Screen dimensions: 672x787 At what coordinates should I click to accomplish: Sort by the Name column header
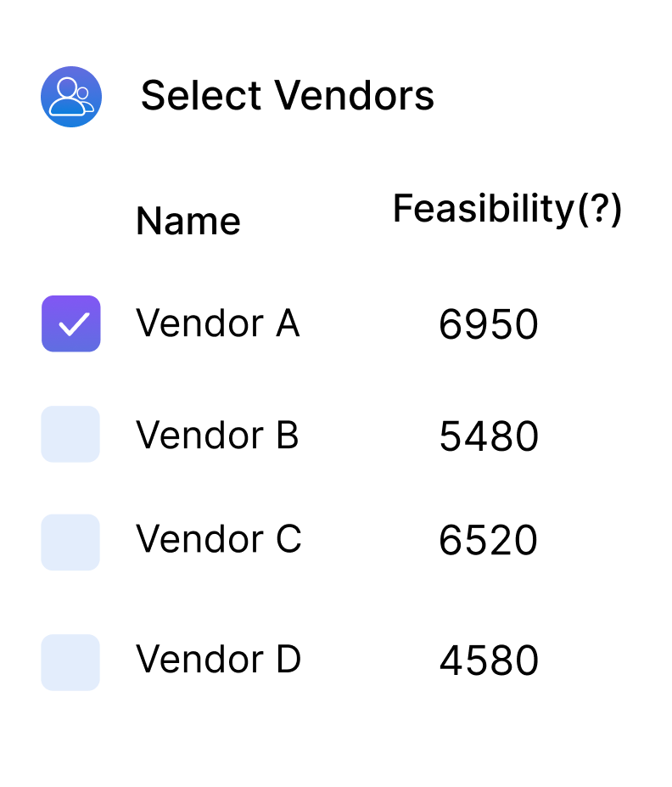[x=188, y=222]
